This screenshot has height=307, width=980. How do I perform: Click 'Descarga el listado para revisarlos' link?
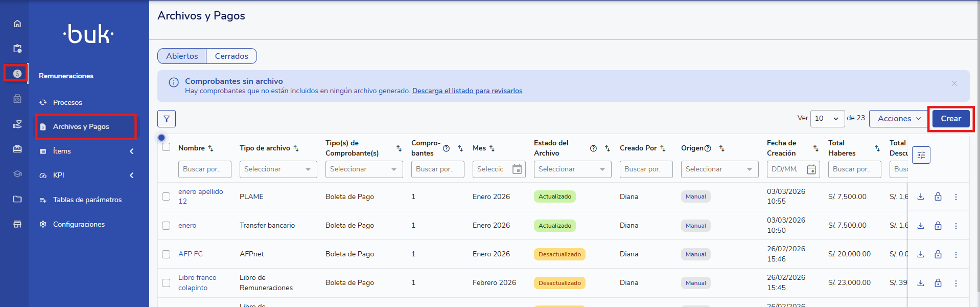pos(467,91)
